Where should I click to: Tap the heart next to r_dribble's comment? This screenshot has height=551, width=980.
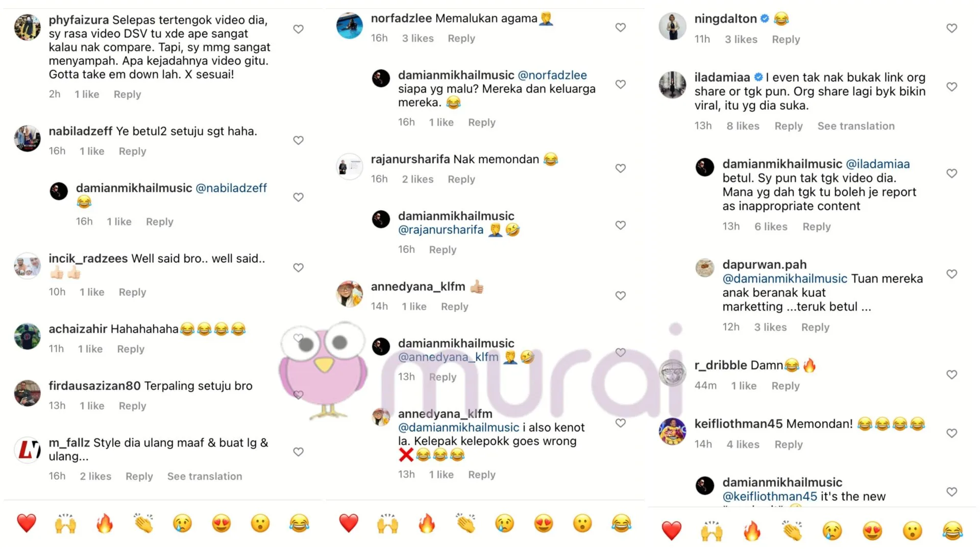pos(951,374)
